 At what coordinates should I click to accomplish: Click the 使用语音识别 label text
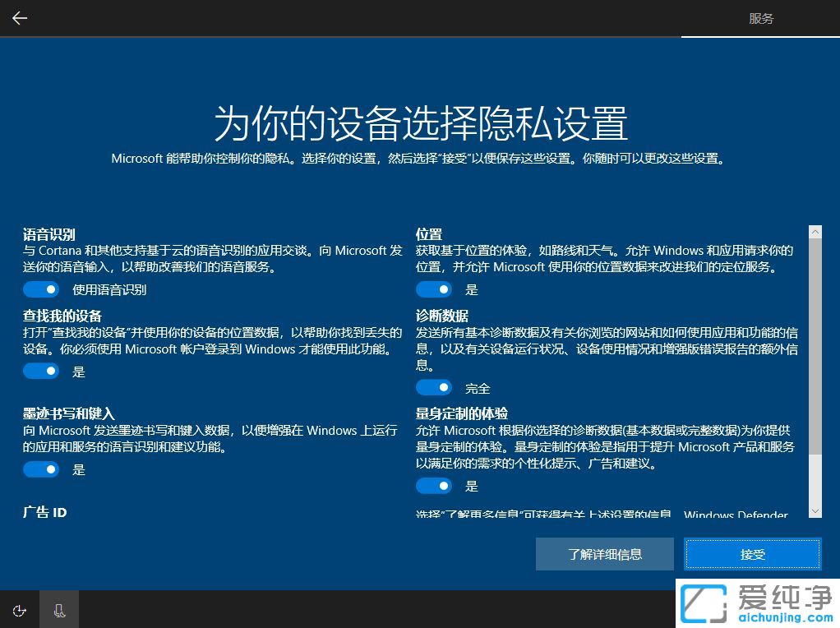pos(109,290)
